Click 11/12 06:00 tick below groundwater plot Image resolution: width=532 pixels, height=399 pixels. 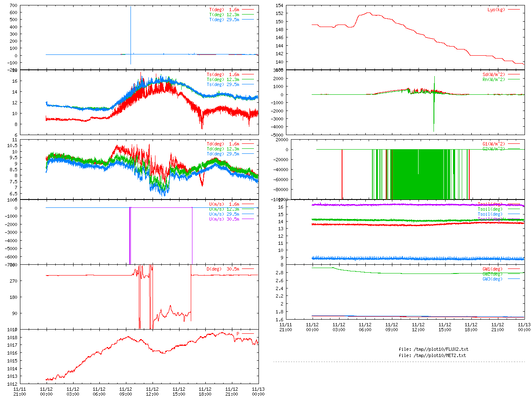[365, 327]
